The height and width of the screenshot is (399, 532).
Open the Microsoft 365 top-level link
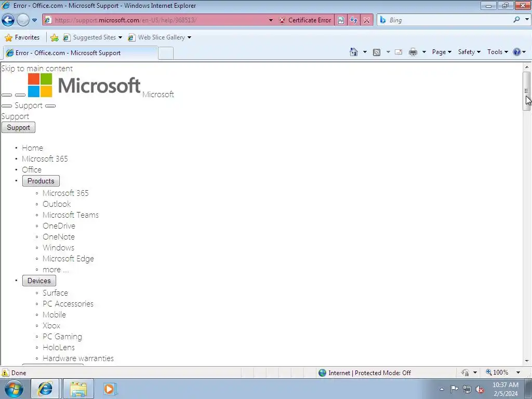point(45,159)
